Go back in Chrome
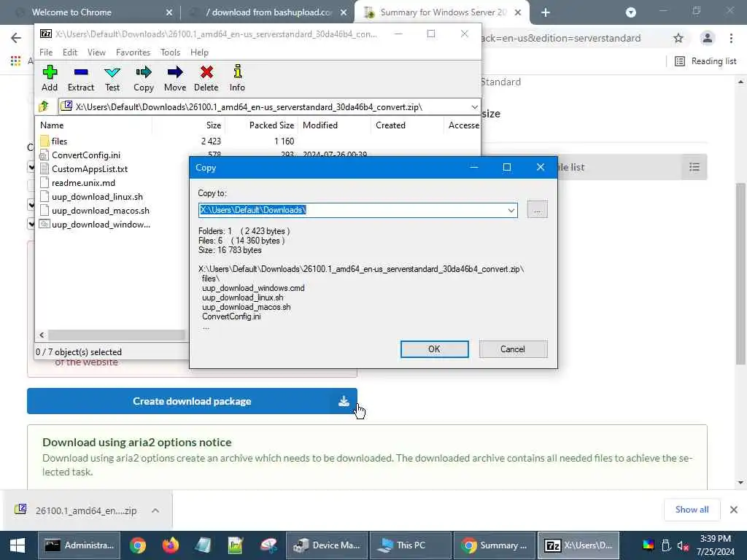747x560 pixels. click(16, 38)
